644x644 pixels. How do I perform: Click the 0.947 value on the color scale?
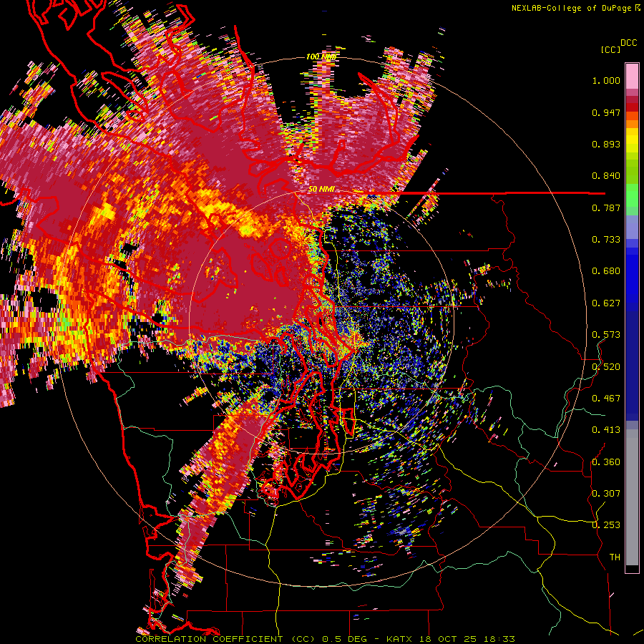606,112
